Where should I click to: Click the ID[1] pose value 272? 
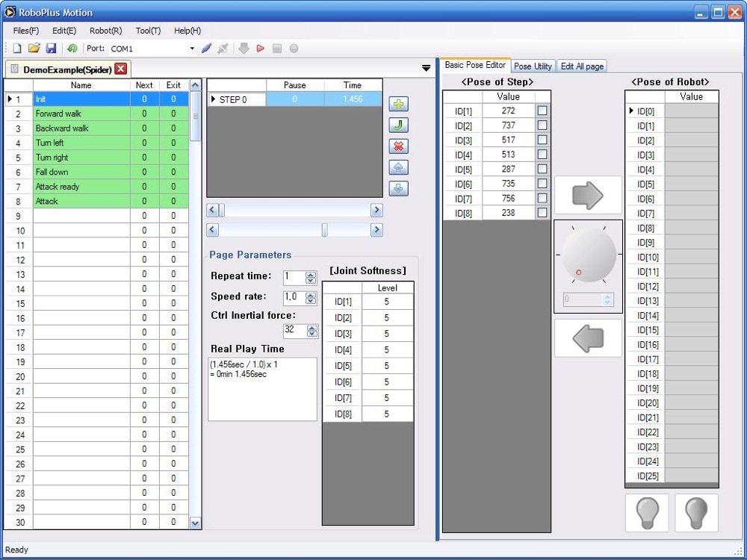pyautogui.click(x=508, y=111)
